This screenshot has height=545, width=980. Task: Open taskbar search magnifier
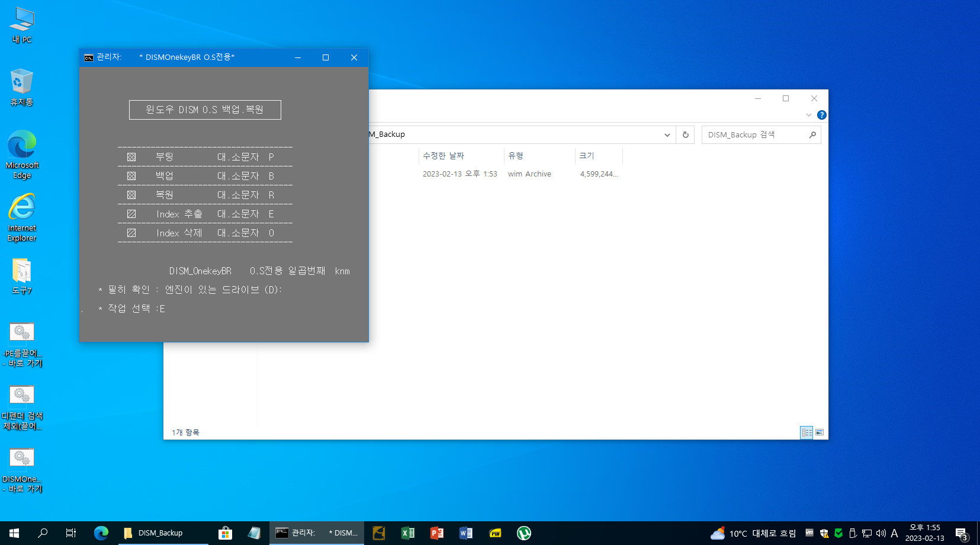[x=43, y=533]
